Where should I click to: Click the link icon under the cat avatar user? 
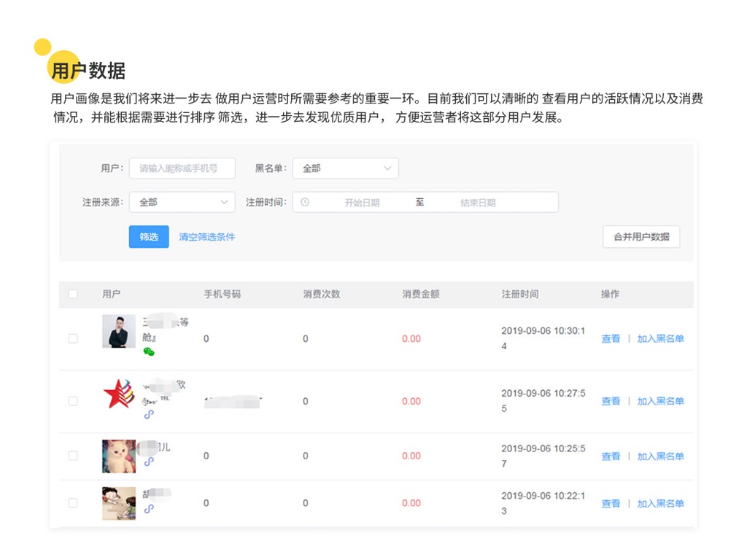[149, 462]
